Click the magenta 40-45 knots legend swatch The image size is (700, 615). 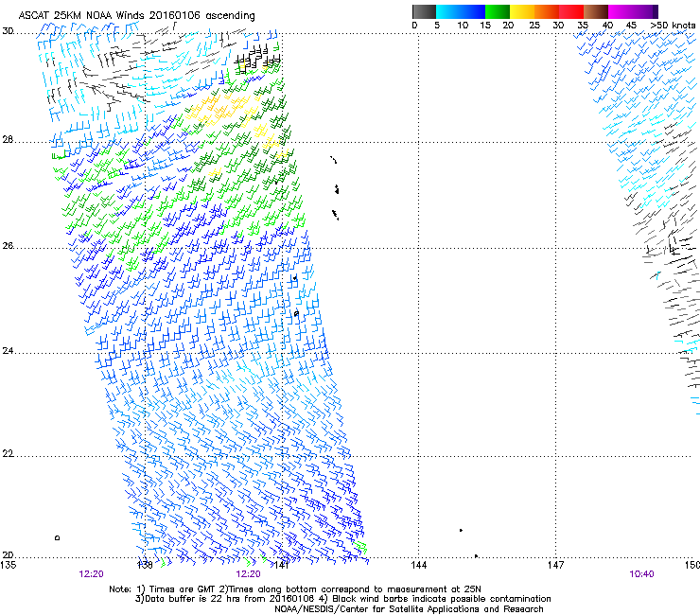click(x=621, y=11)
